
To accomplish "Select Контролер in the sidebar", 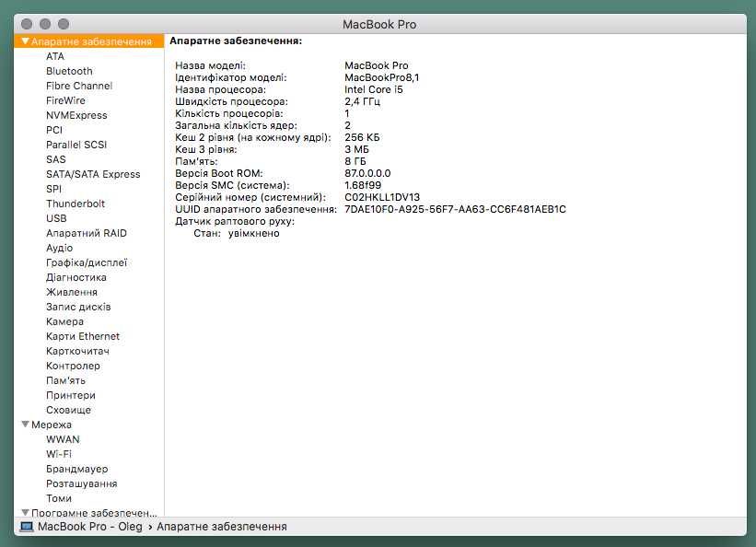I will pyautogui.click(x=73, y=366).
